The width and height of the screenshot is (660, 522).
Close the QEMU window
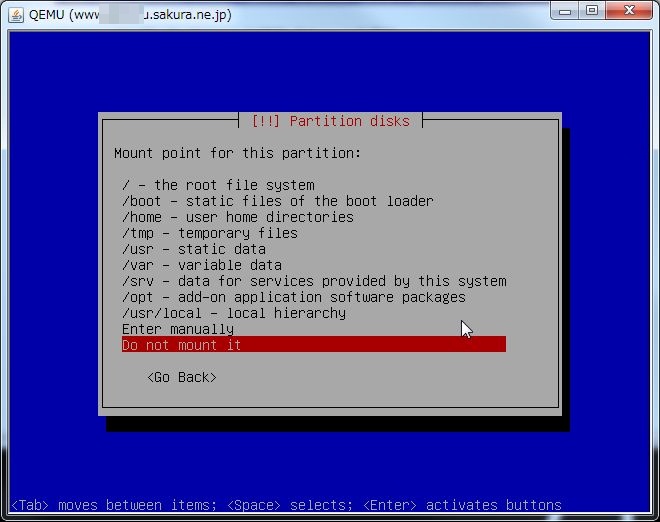629,11
